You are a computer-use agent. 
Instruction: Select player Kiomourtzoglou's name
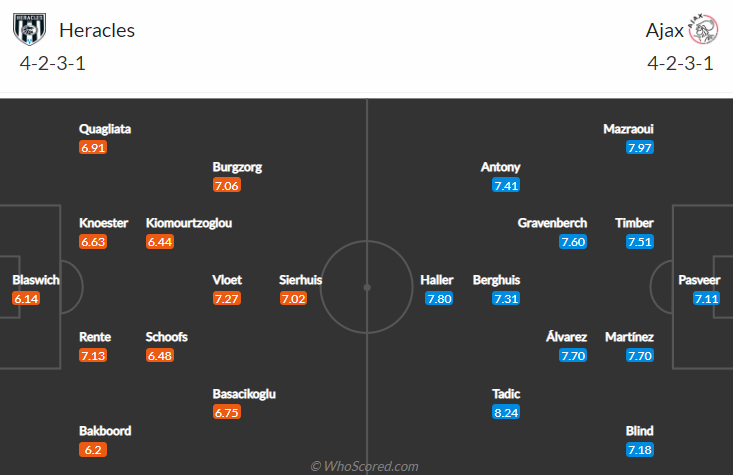click(x=189, y=223)
